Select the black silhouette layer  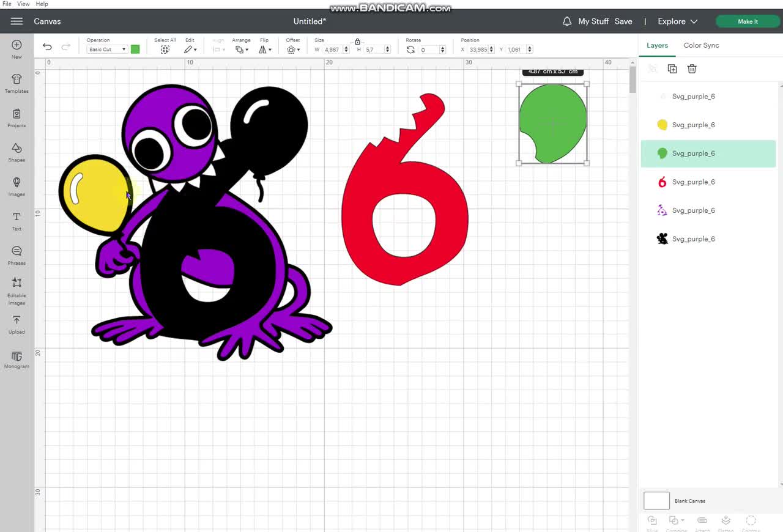pos(708,239)
